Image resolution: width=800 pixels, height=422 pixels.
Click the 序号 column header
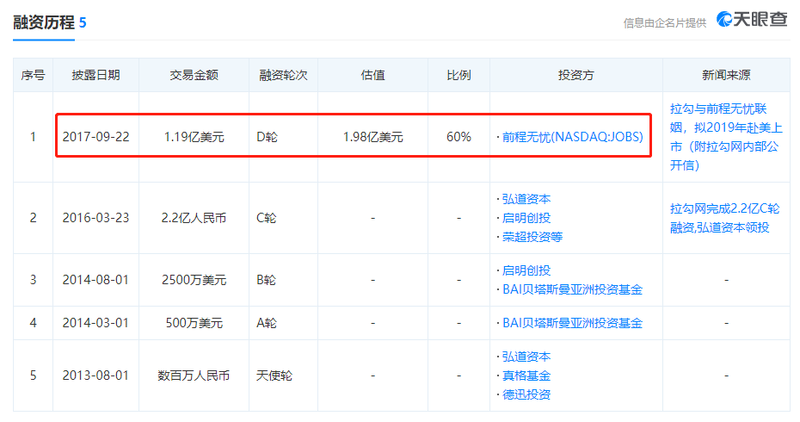point(33,75)
